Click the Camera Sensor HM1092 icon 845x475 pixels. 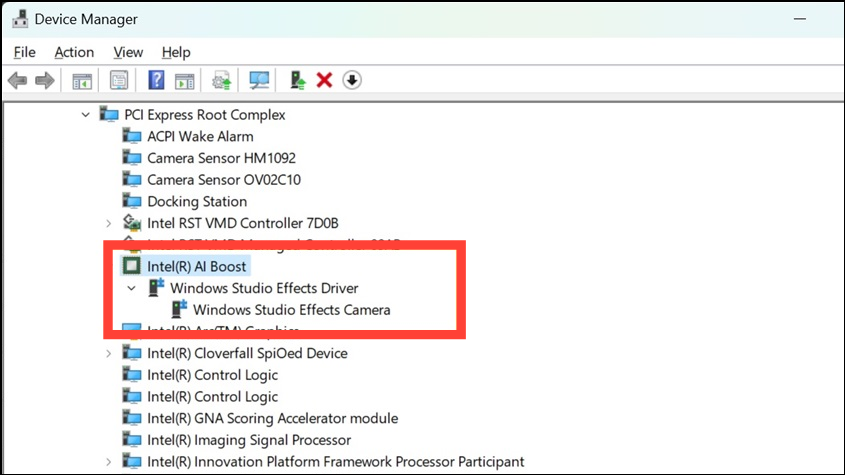[x=132, y=157]
